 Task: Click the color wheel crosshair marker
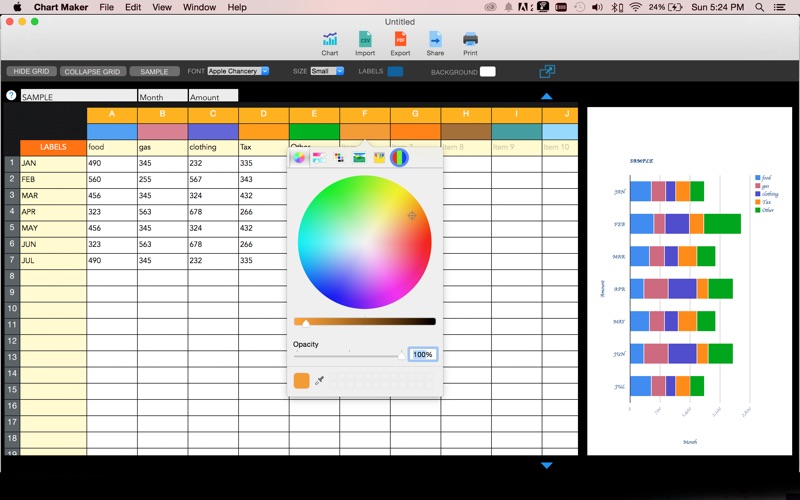pyautogui.click(x=412, y=216)
